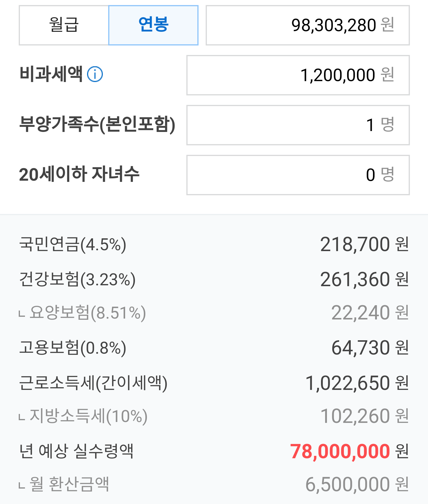This screenshot has height=504, width=428.
Task: Click the red 78,000,000 원 net pay
Action: (350, 451)
